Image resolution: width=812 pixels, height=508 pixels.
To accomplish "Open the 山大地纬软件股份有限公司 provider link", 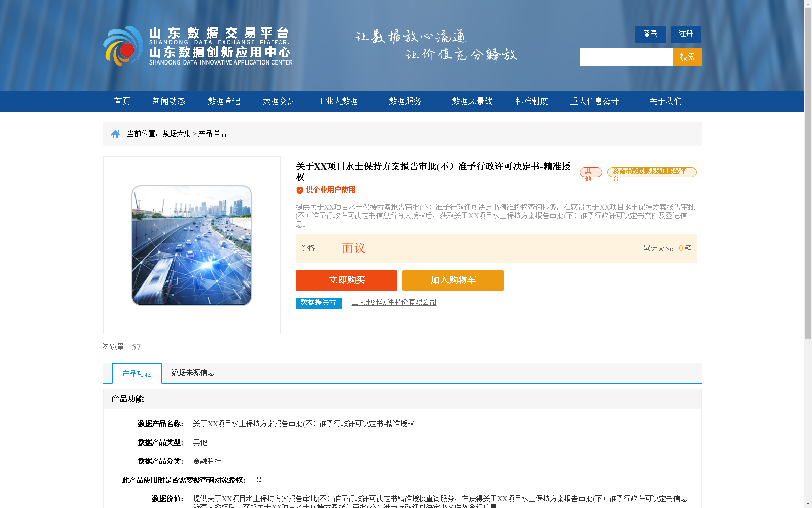I will point(394,302).
